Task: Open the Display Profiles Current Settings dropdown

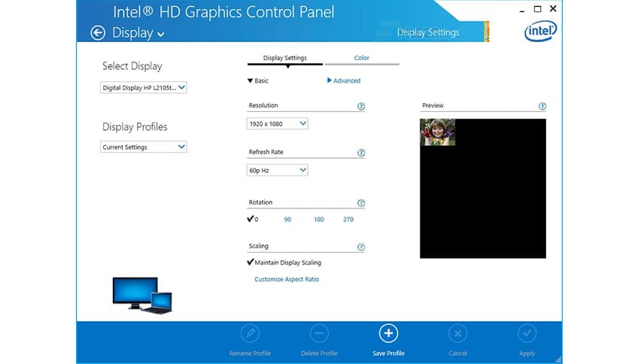Action: [x=143, y=147]
